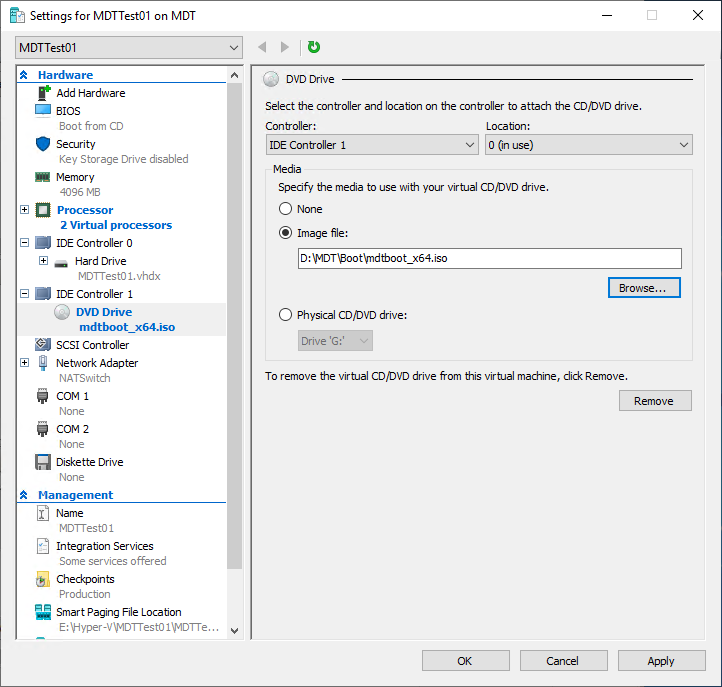Expand the Processor tree node

tap(24, 210)
